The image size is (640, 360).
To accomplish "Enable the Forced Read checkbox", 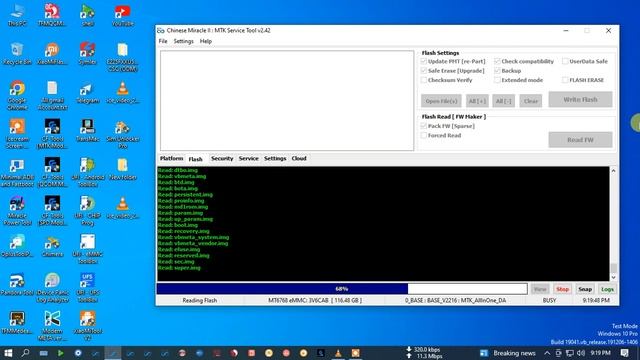I will [x=424, y=135].
